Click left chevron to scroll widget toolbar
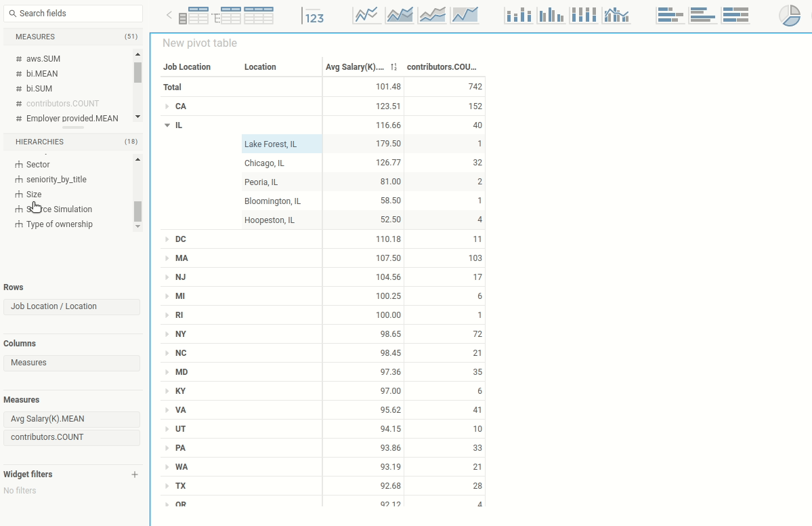 (169, 15)
